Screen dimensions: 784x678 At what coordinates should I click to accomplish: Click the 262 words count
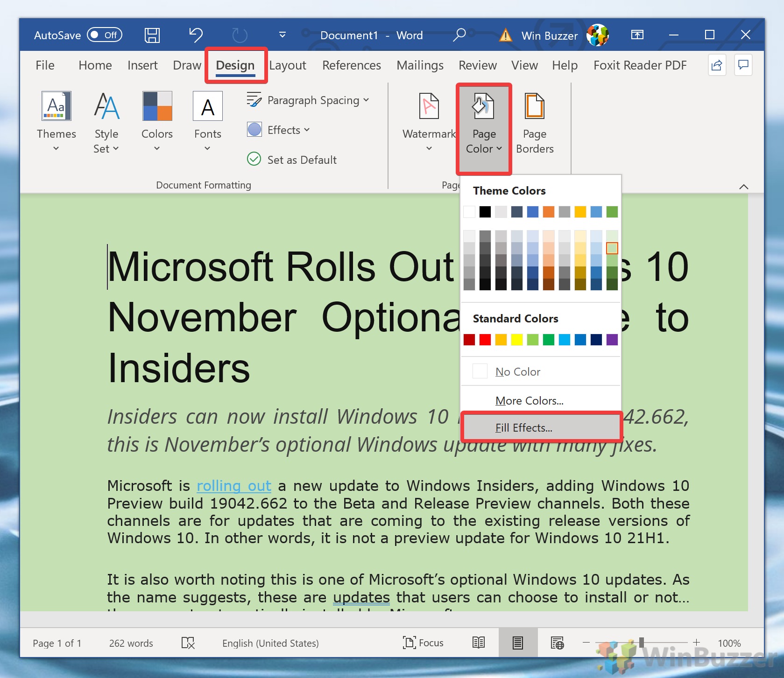click(131, 643)
